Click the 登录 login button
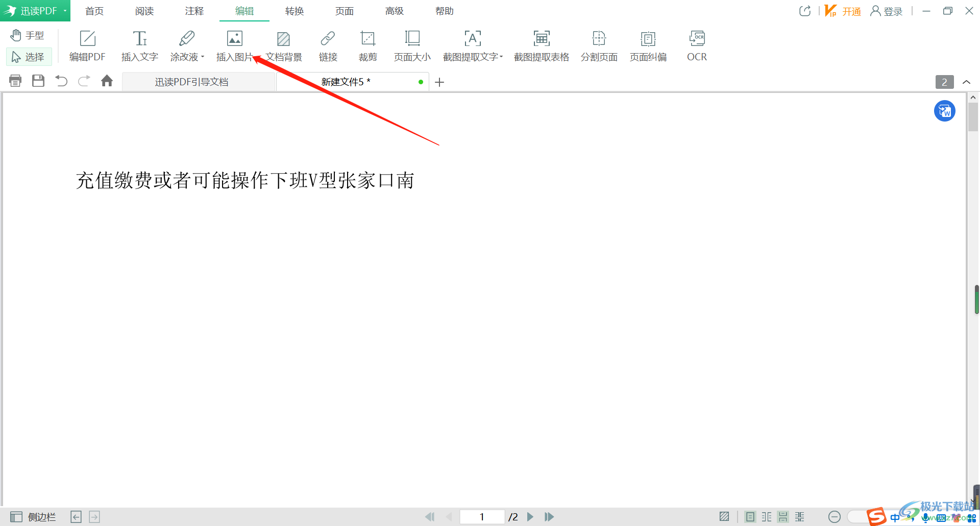Viewport: 980px width, 526px height. pos(887,11)
